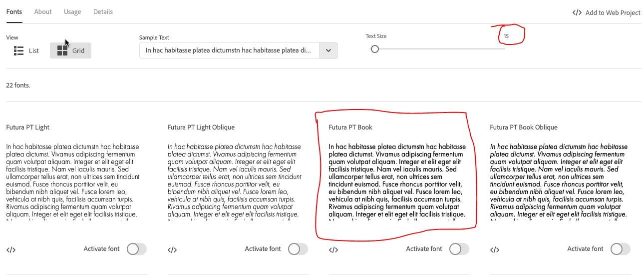This screenshot has width=644, height=275.
Task: Click the Futura PT Book font title
Action: pyautogui.click(x=350, y=127)
